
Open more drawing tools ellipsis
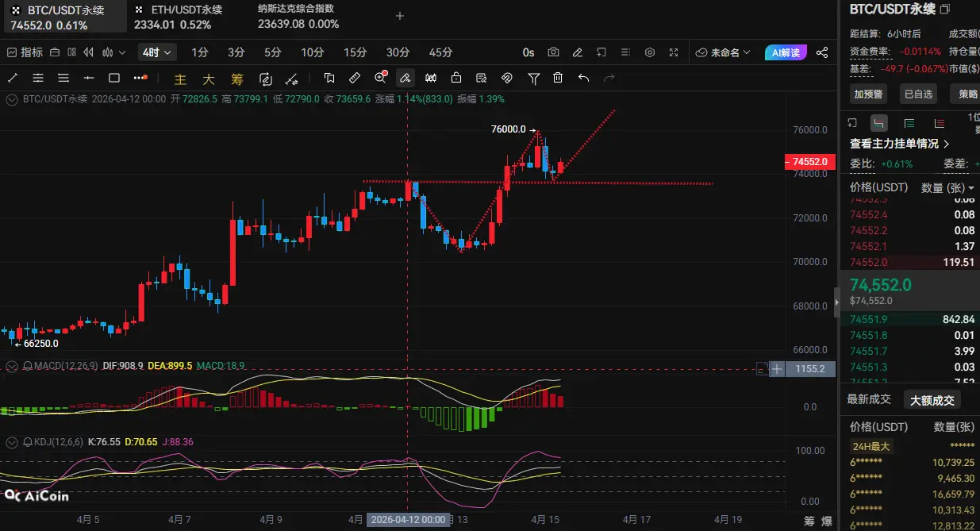click(x=140, y=78)
